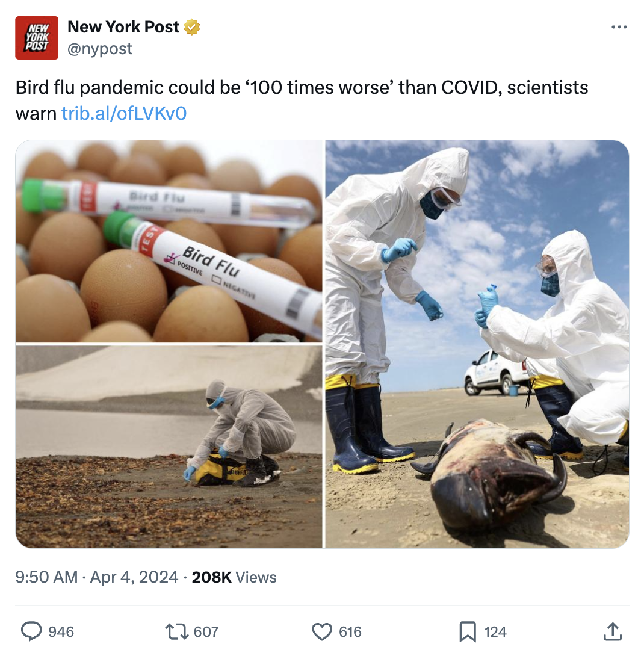Click the 607 reposts count

206,632
